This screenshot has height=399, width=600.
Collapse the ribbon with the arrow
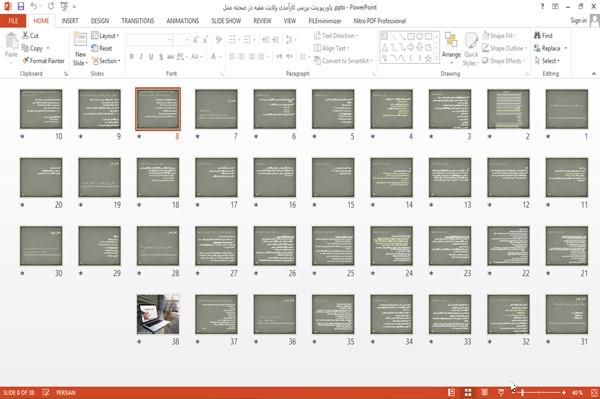pyautogui.click(x=593, y=73)
